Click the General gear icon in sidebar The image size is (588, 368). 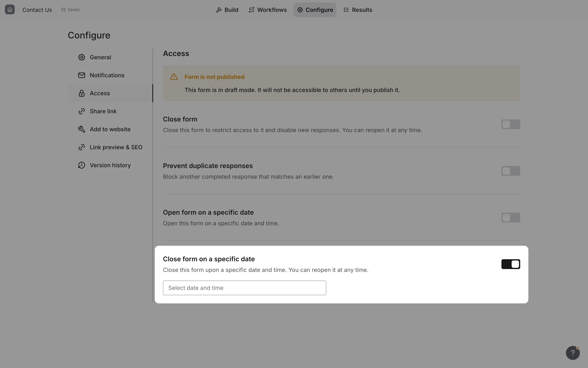click(x=82, y=57)
